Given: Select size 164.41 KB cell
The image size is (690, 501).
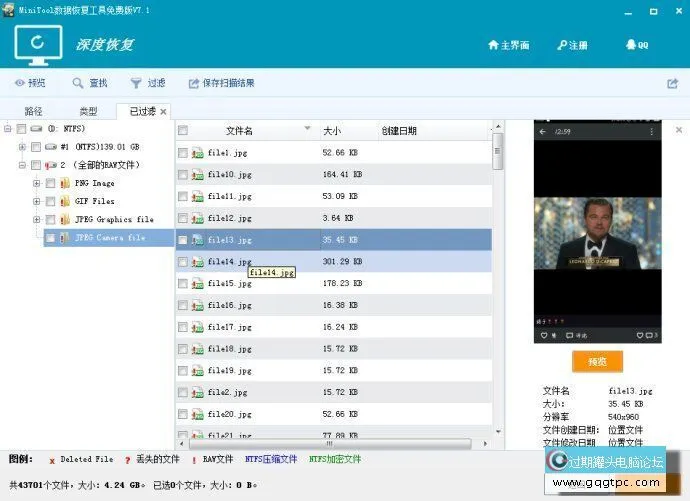Looking at the screenshot, I should 342,175.
